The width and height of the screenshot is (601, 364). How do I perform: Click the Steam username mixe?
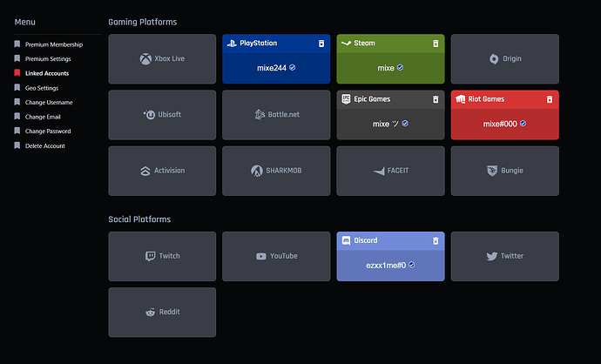click(386, 68)
